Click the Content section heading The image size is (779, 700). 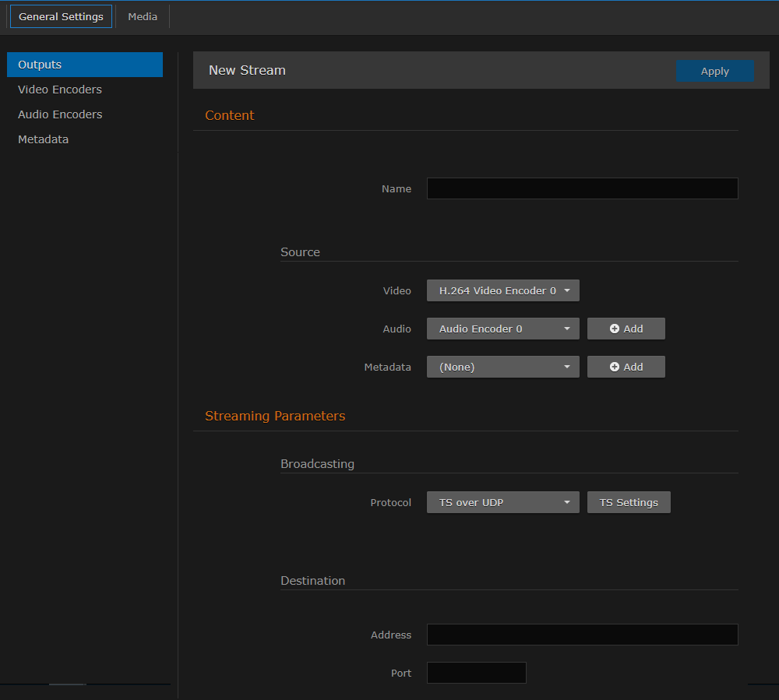click(230, 115)
